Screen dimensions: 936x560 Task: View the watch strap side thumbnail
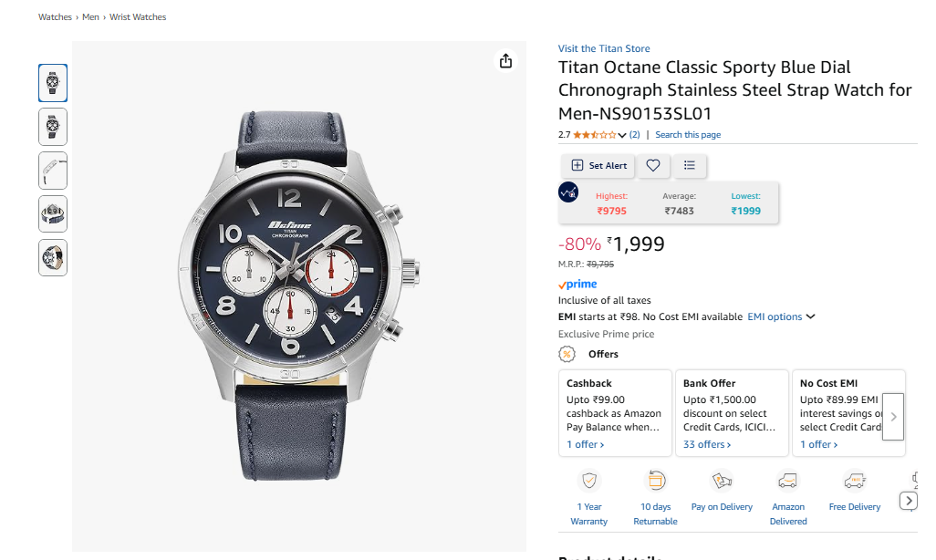tap(53, 171)
